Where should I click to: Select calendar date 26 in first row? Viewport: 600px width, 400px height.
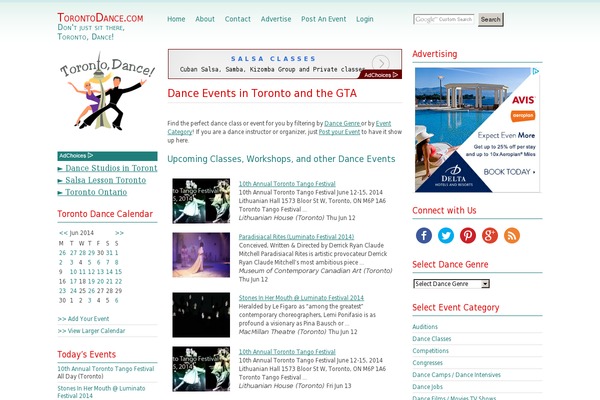[62, 253]
